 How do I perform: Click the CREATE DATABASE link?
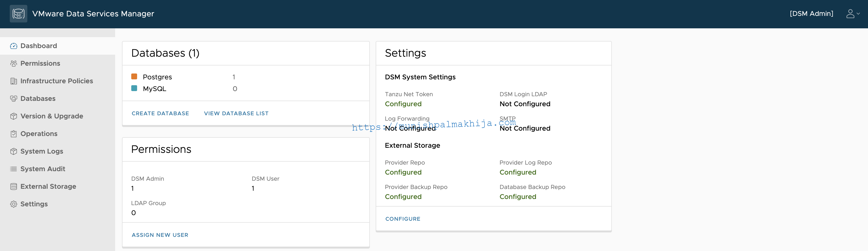tap(160, 113)
